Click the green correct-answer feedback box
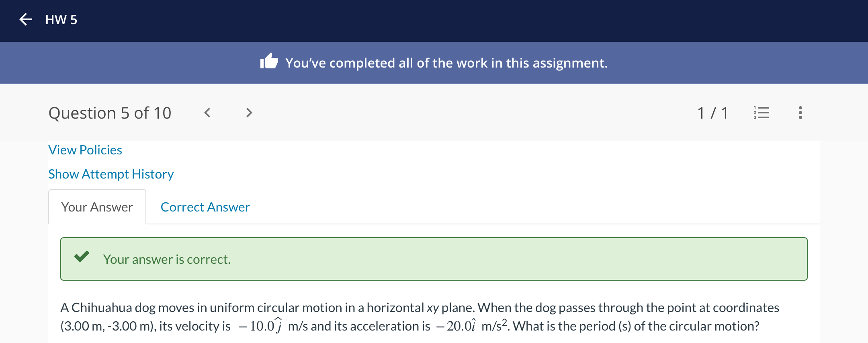This screenshot has width=868, height=343. (434, 259)
